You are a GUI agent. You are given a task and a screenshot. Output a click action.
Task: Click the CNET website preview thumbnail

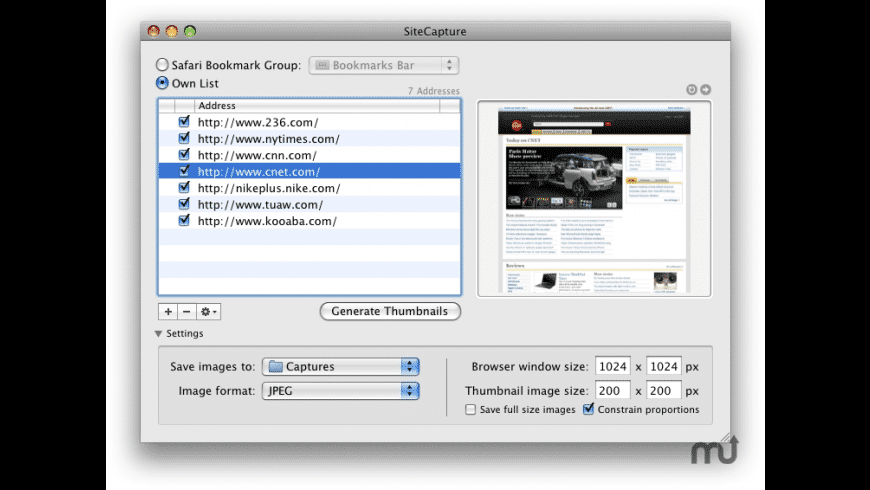pyautogui.click(x=594, y=198)
